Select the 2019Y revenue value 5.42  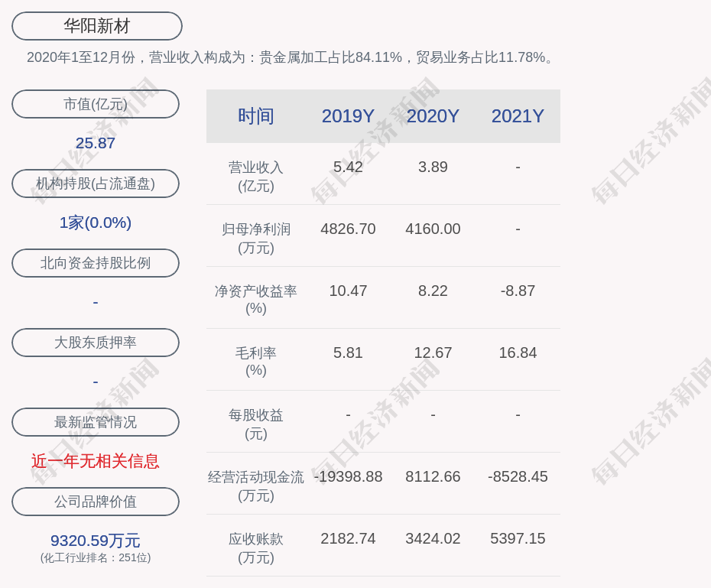click(348, 167)
